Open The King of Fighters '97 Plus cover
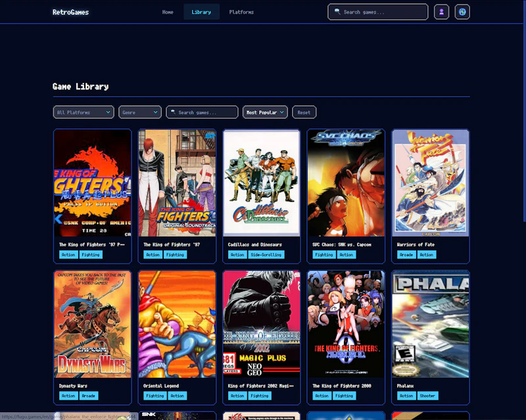The width and height of the screenshot is (526, 420). [93, 183]
